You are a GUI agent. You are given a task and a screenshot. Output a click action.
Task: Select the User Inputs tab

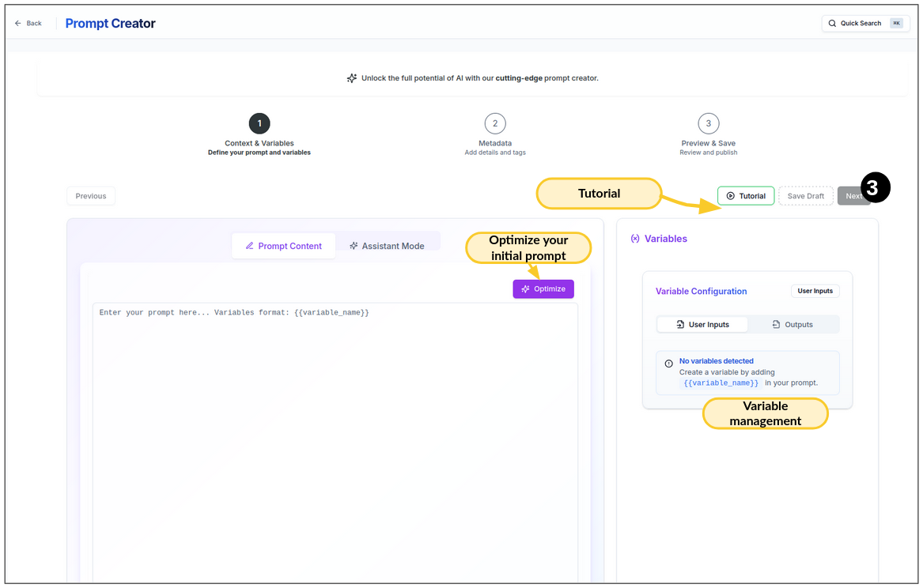tap(702, 325)
